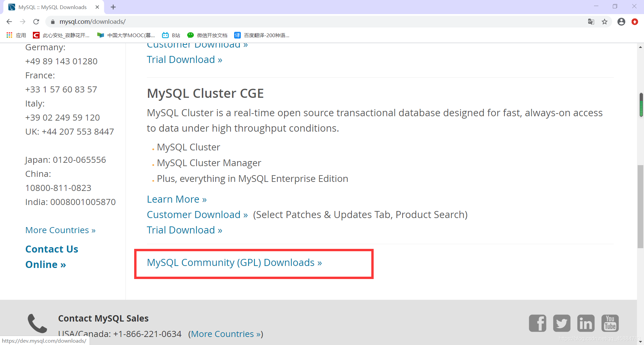Open the translate page icon

(x=591, y=22)
